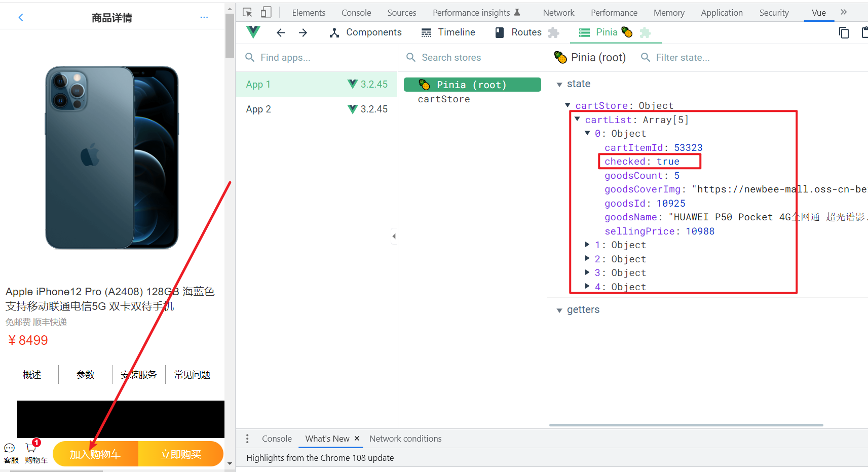Screen dimensions: 868x472
Task: Open the Network conditions drawer tab
Action: click(x=405, y=439)
